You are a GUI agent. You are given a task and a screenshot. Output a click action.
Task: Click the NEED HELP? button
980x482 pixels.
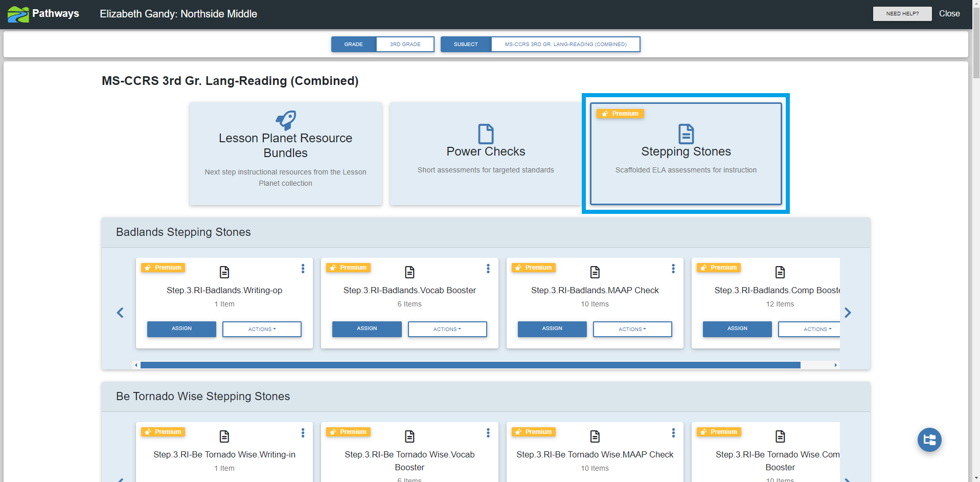pyautogui.click(x=902, y=14)
